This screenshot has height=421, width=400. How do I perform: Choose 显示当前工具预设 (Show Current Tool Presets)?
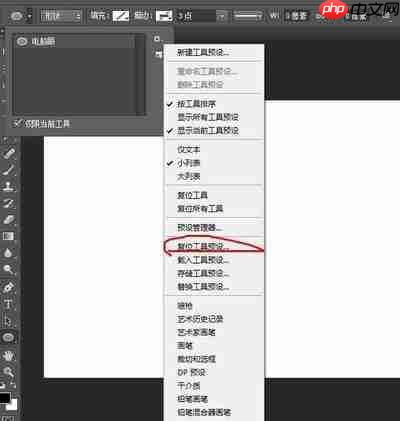pos(214,130)
